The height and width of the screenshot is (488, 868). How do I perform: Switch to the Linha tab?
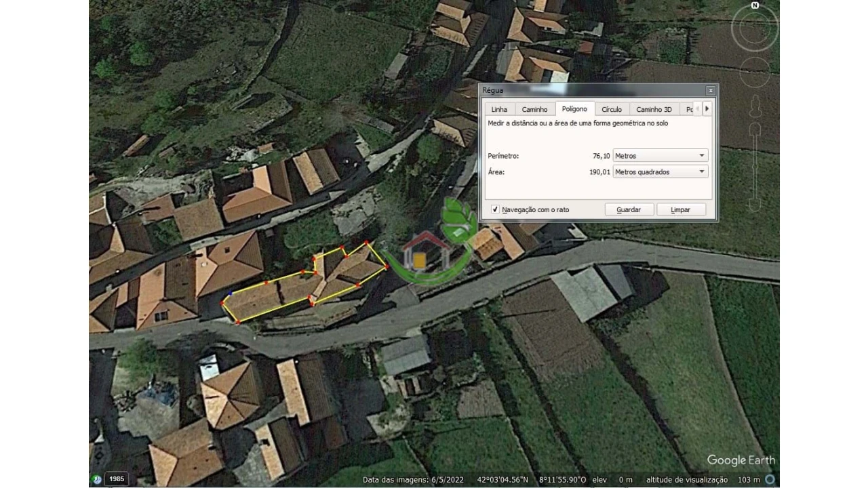tap(499, 109)
